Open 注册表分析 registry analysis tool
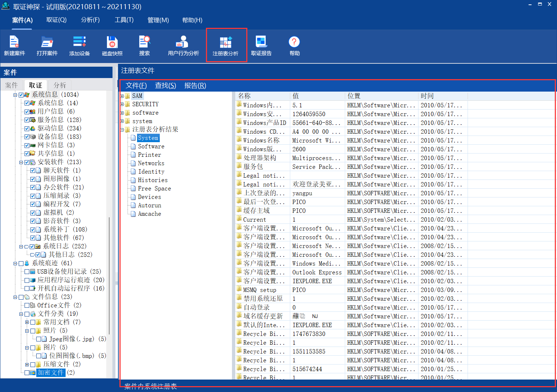This screenshot has width=557, height=392. tap(225, 46)
